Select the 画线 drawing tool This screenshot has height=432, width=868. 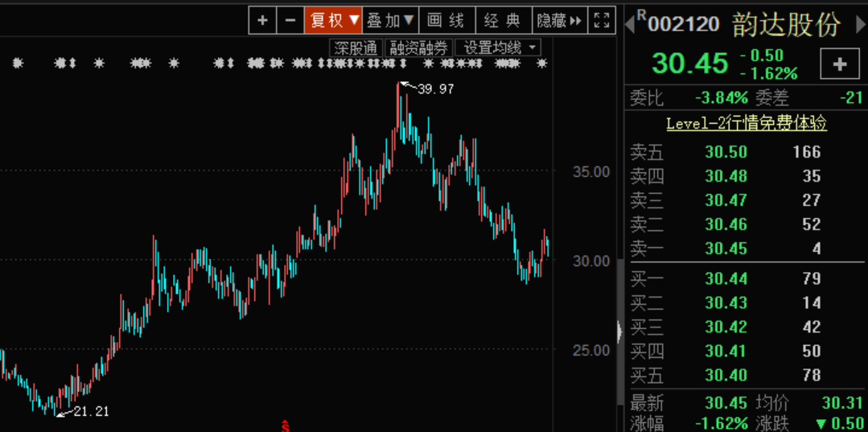click(x=446, y=20)
